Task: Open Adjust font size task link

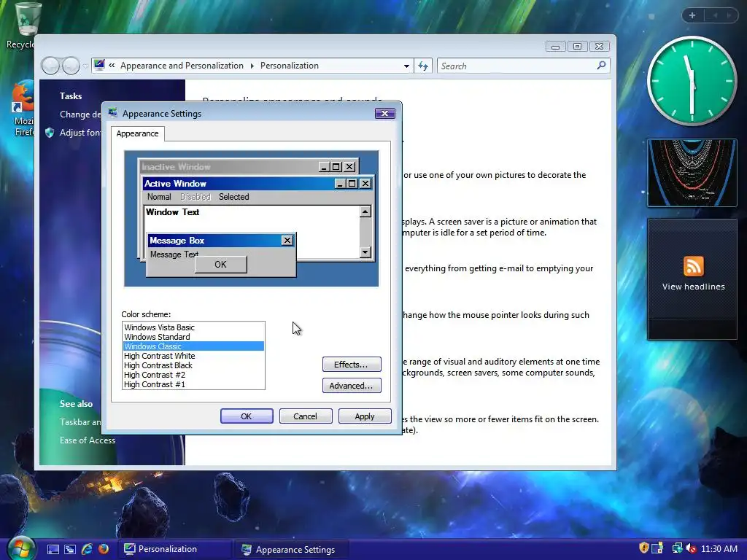Action: [x=80, y=133]
